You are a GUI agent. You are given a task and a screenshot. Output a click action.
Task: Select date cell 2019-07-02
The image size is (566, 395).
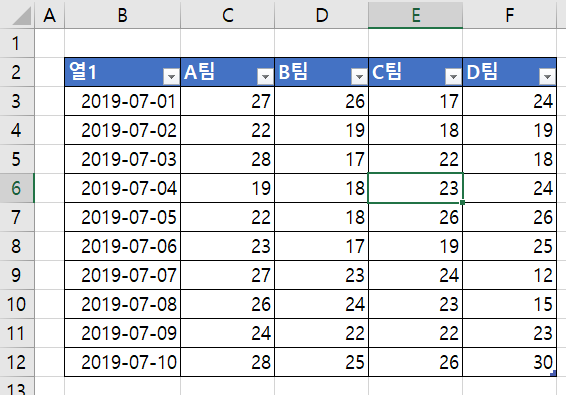(122, 130)
